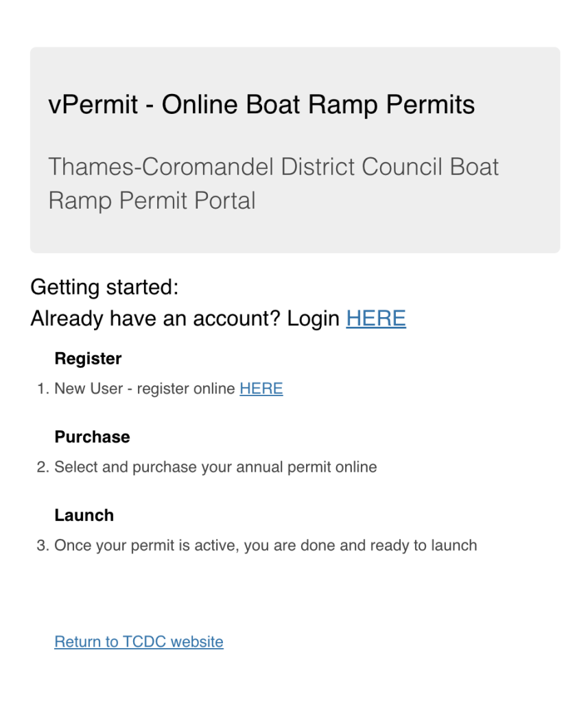Screen dimensions: 588x703
Task: Select the Launch heading
Action: click(x=84, y=515)
